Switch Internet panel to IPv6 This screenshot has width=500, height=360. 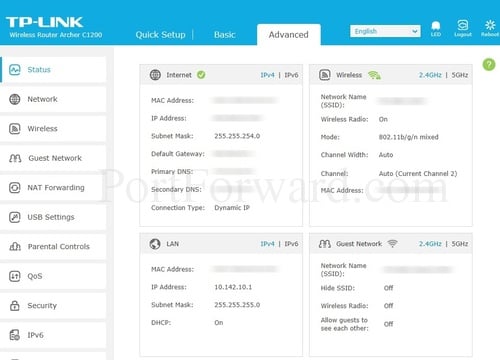click(291, 75)
